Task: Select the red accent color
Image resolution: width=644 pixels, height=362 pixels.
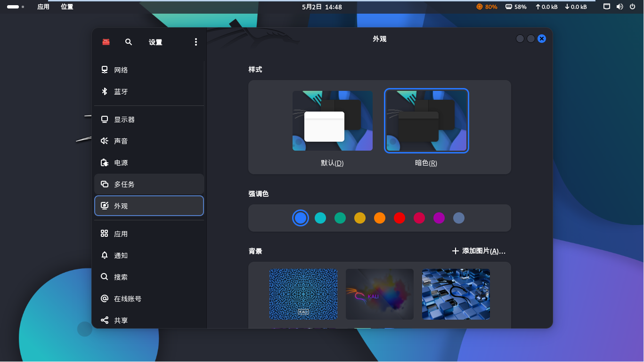Action: 399,218
